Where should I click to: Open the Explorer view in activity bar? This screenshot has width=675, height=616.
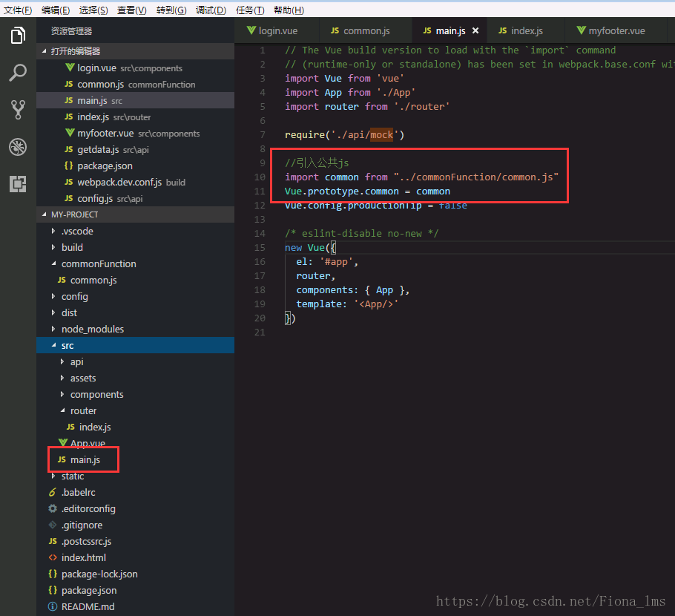coord(18,35)
